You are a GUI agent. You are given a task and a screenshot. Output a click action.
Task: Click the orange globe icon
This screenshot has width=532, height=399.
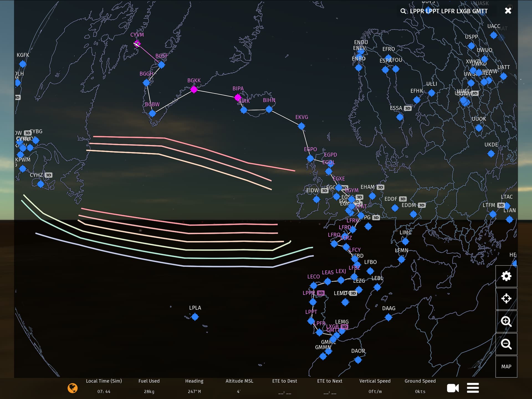[x=73, y=388]
